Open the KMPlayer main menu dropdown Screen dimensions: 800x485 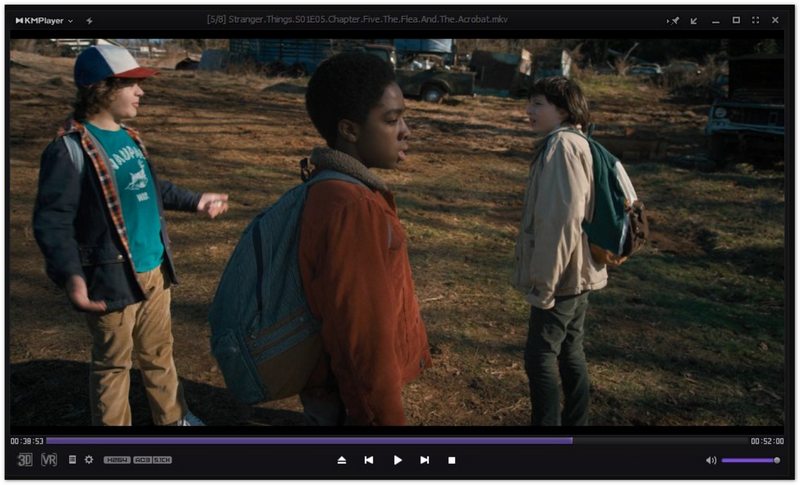pyautogui.click(x=44, y=21)
